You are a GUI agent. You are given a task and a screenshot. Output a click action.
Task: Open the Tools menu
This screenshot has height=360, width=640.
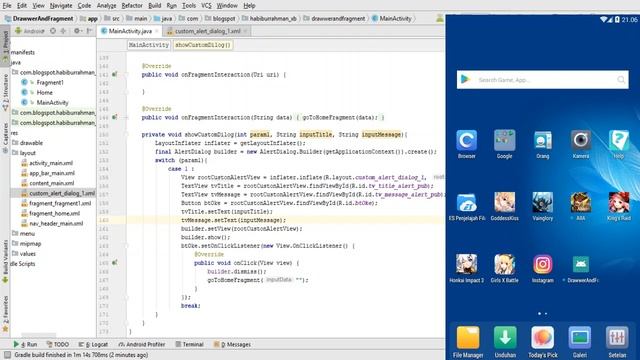(x=189, y=6)
